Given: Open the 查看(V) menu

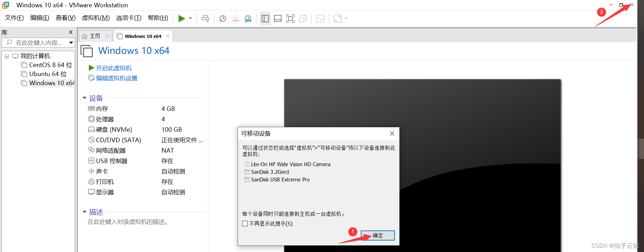Looking at the screenshot, I should (65, 18).
